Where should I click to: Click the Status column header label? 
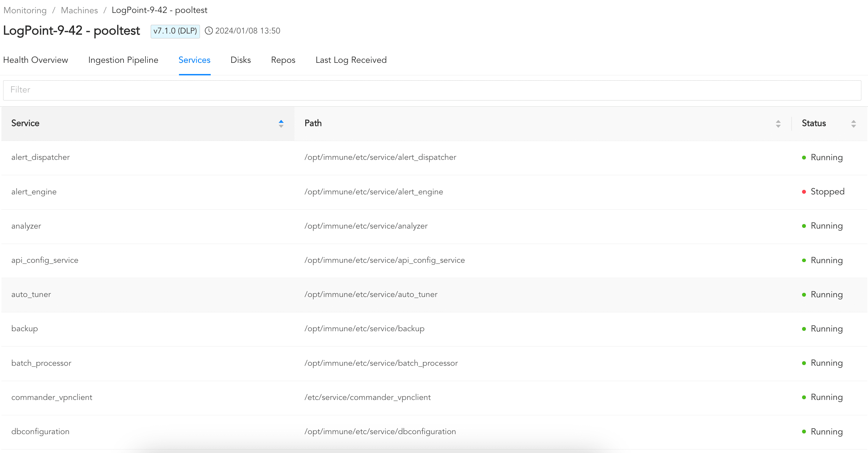point(814,123)
